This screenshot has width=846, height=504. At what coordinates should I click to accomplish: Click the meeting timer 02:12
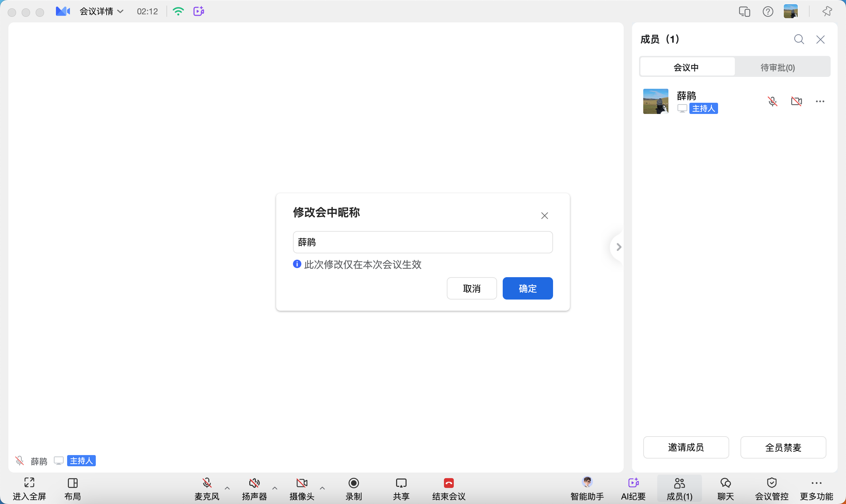(x=147, y=12)
